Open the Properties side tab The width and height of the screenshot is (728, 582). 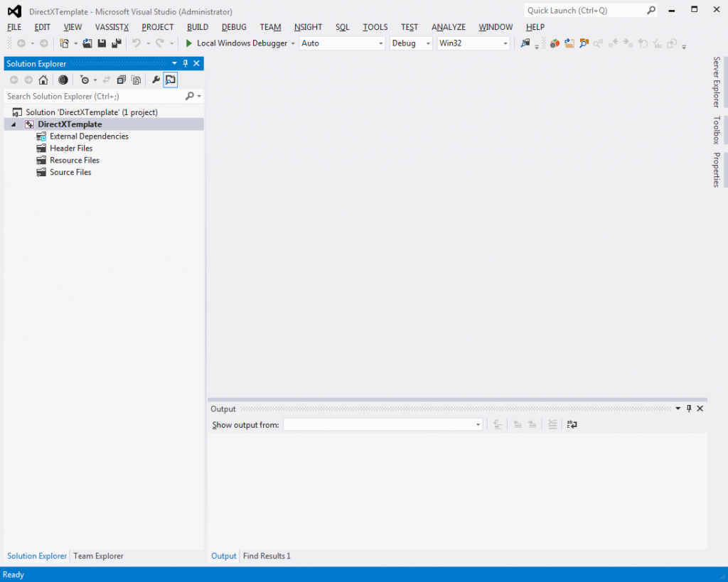(x=717, y=170)
